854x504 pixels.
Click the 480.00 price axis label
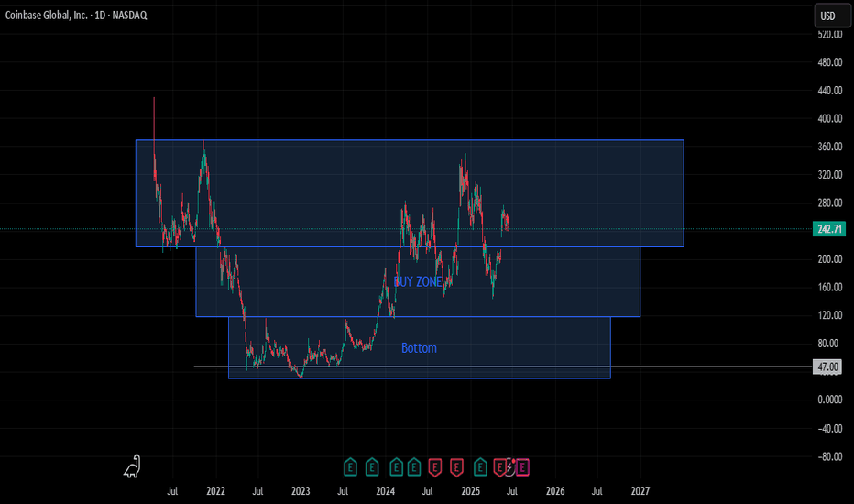tap(829, 62)
